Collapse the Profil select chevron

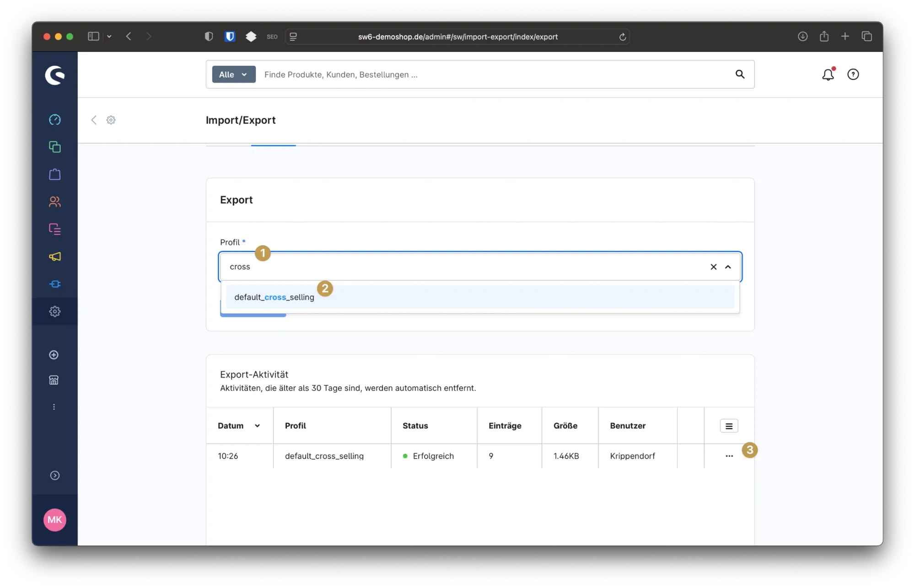(728, 267)
